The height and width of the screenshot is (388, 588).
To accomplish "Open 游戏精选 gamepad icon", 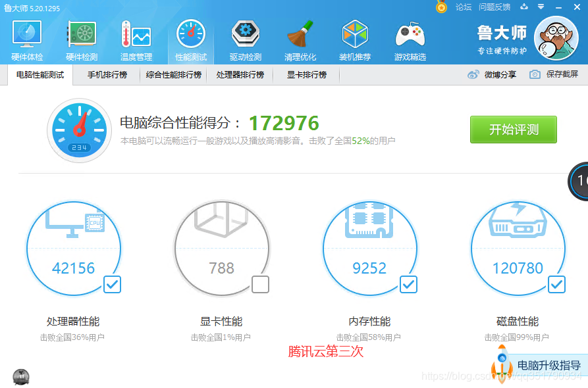I will (x=410, y=34).
